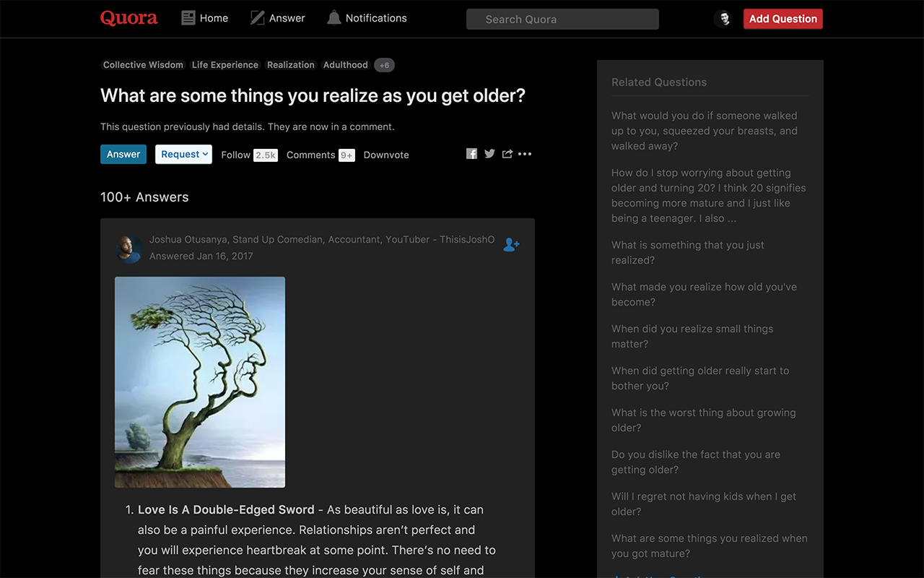
Task: Click the Add Question button
Action: click(783, 19)
